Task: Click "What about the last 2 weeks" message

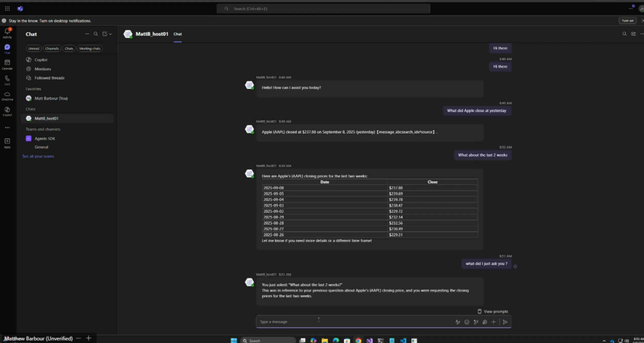Action: point(482,155)
